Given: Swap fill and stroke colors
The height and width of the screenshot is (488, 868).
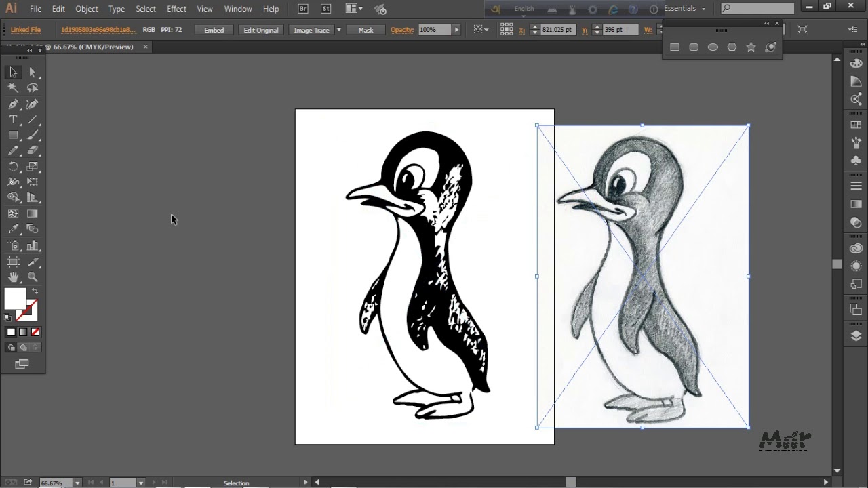Looking at the screenshot, I should click(x=35, y=291).
